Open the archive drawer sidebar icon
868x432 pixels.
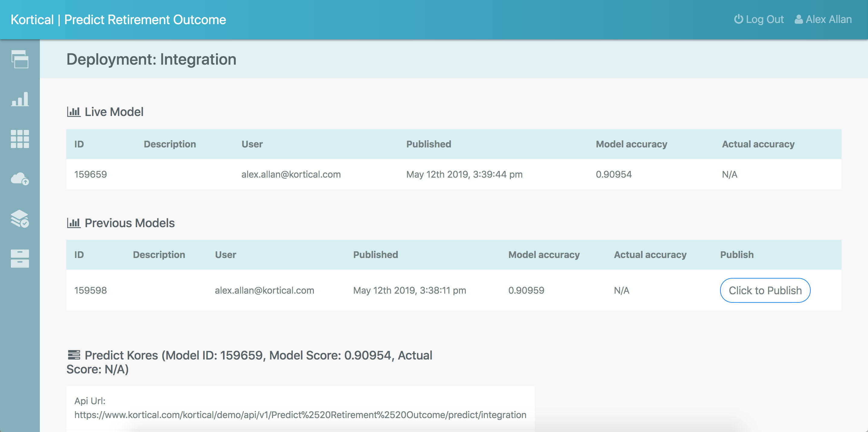[x=20, y=258]
